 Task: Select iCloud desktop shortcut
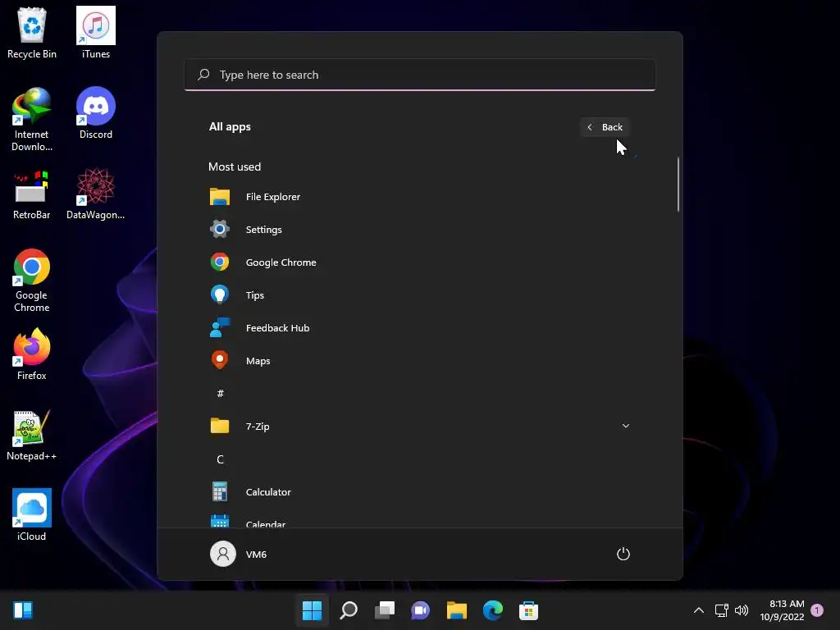(x=32, y=515)
